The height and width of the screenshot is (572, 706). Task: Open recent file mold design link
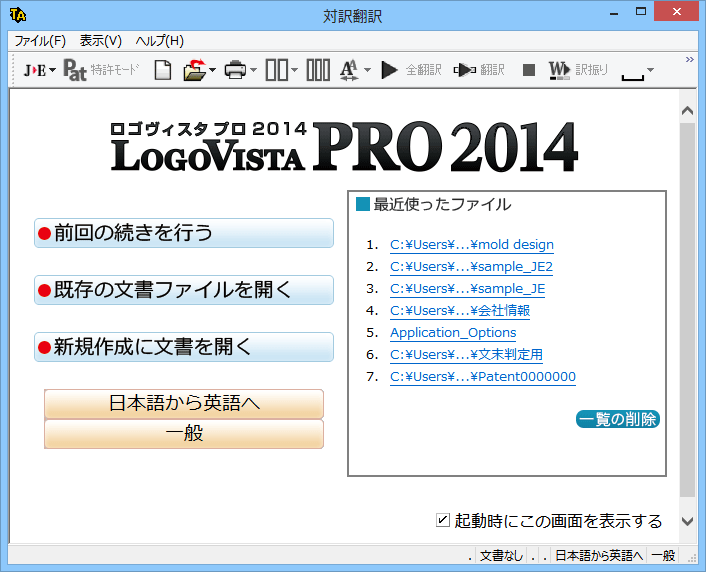(471, 244)
